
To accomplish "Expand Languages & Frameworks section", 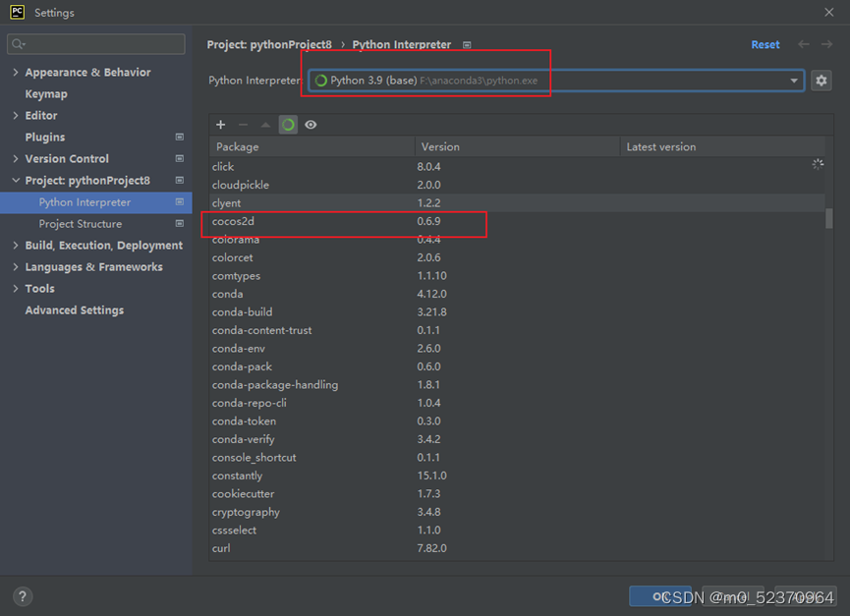I will pyautogui.click(x=15, y=267).
